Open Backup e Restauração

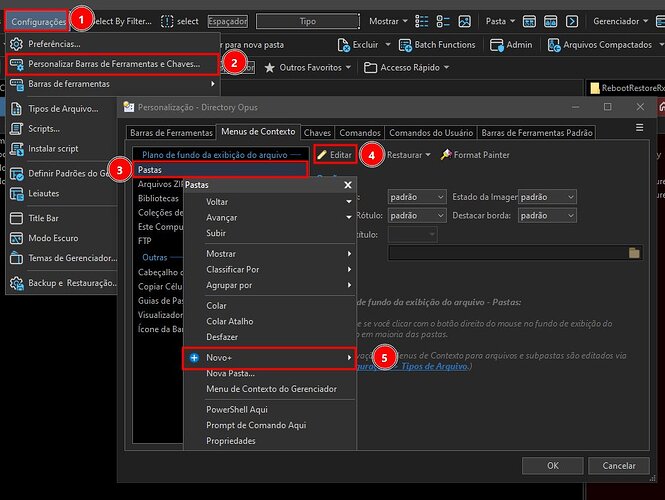pyautogui.click(x=72, y=283)
